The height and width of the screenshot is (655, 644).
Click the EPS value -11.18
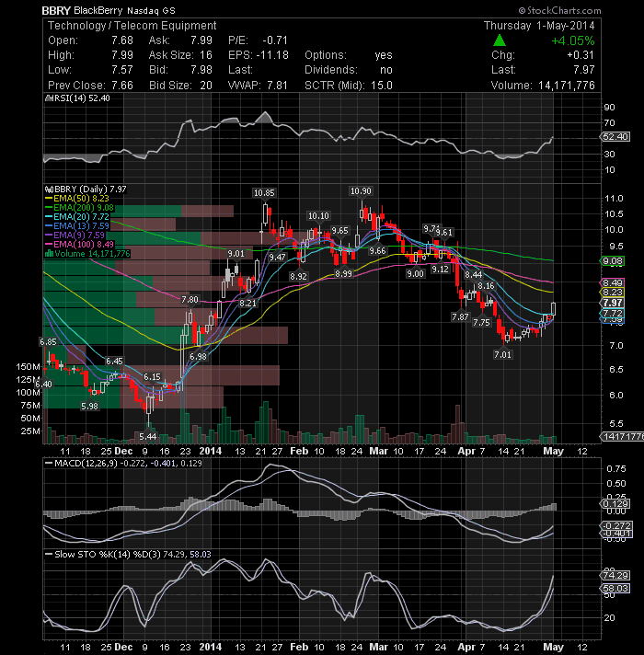(x=272, y=55)
